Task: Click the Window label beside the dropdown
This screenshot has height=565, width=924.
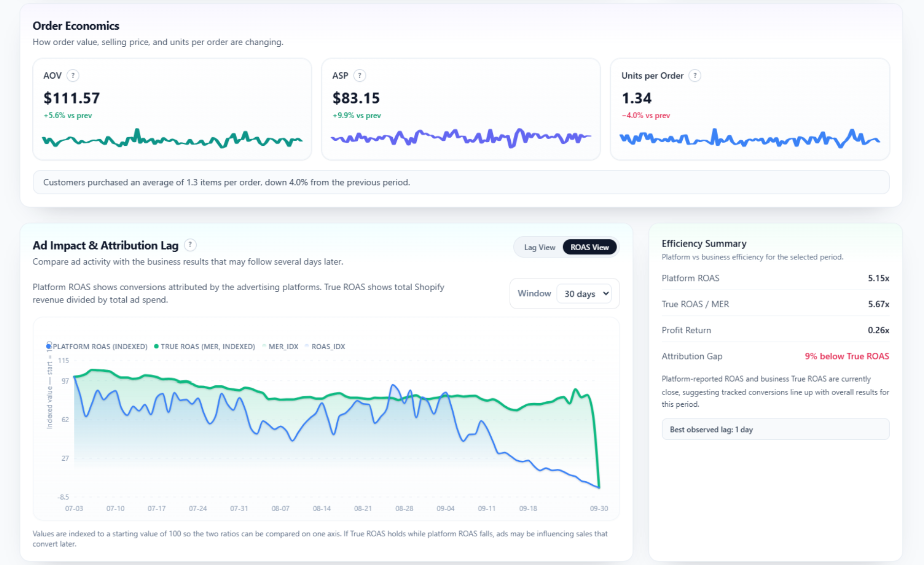Action: click(x=534, y=293)
